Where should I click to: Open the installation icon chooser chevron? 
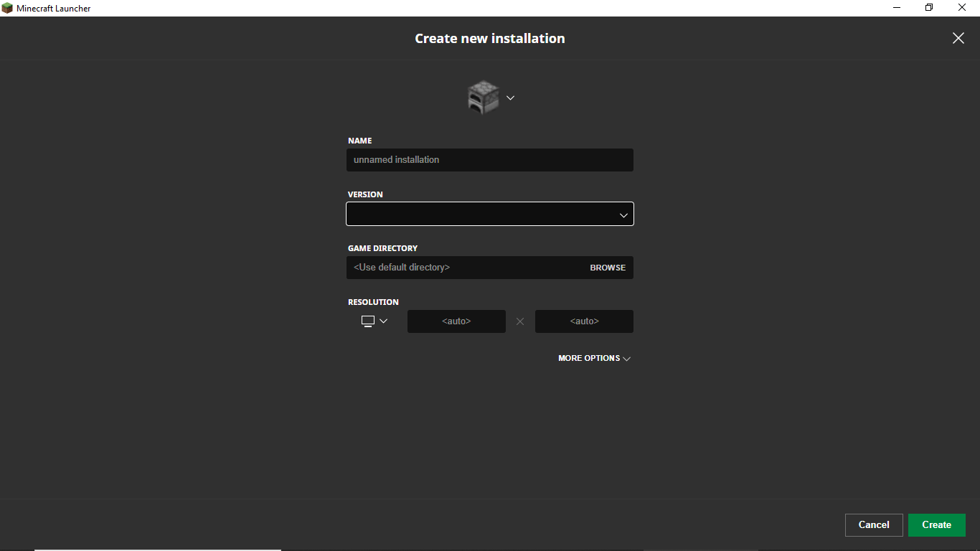tap(510, 98)
